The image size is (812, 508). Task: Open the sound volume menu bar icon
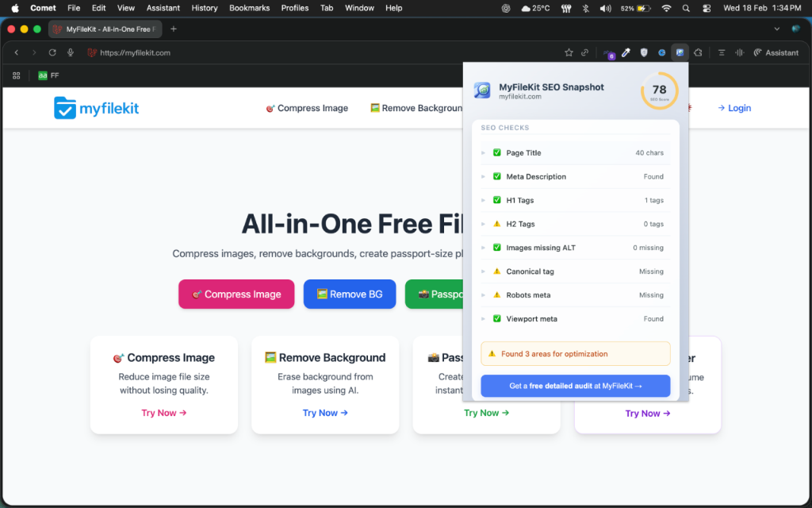pos(605,8)
